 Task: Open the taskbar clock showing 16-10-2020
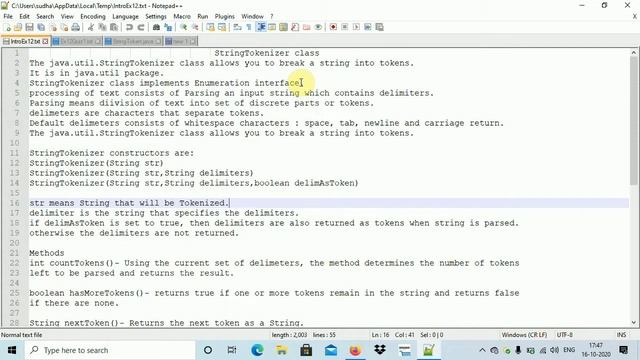point(596,350)
